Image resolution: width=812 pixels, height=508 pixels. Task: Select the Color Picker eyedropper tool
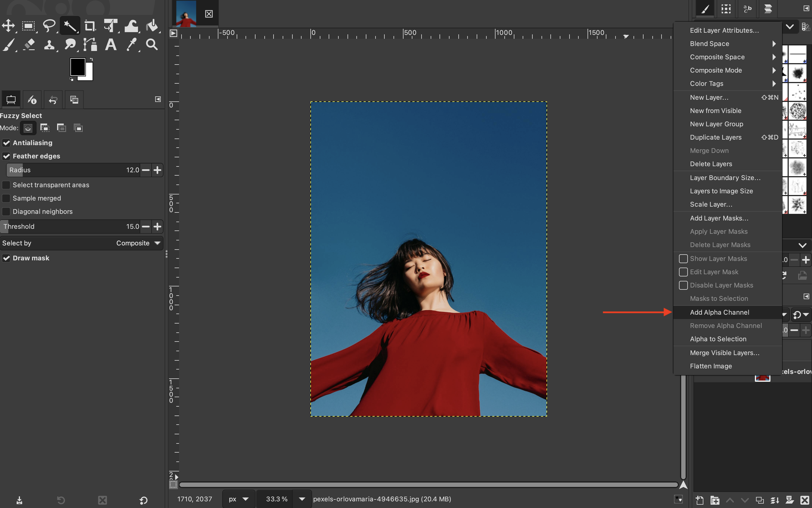pos(131,44)
